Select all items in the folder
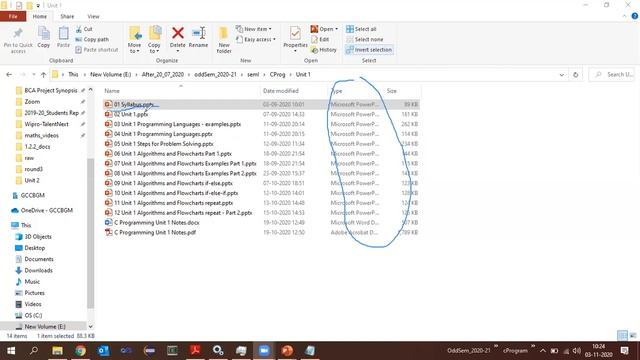This screenshot has width=640, height=360. [361, 29]
